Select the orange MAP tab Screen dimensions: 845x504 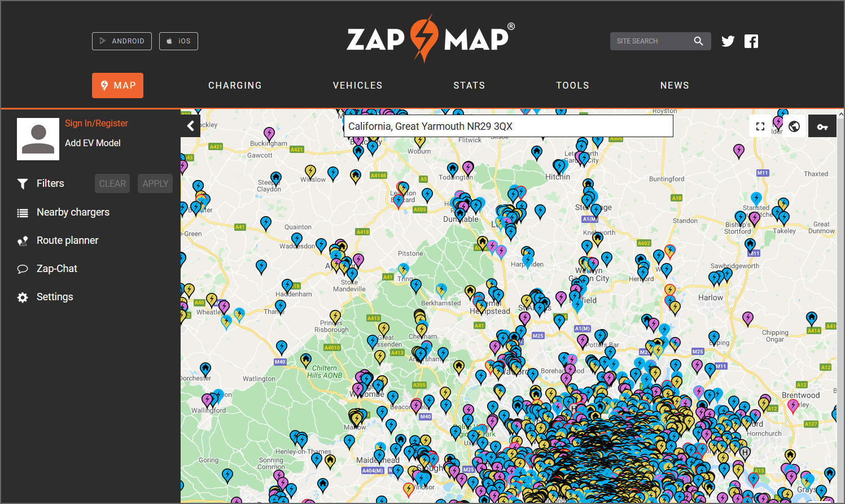[x=117, y=85]
